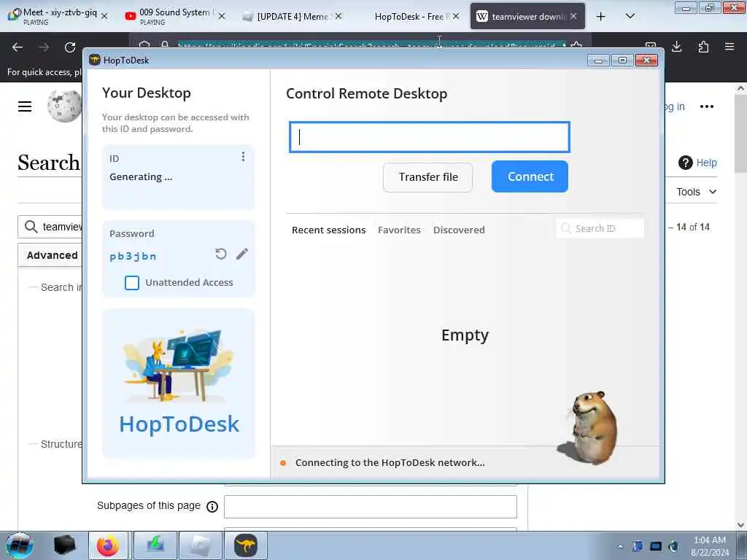Screen dimensions: 747x560
Task: Close the HopToDesk - Free browser tab
Action: [456, 16]
